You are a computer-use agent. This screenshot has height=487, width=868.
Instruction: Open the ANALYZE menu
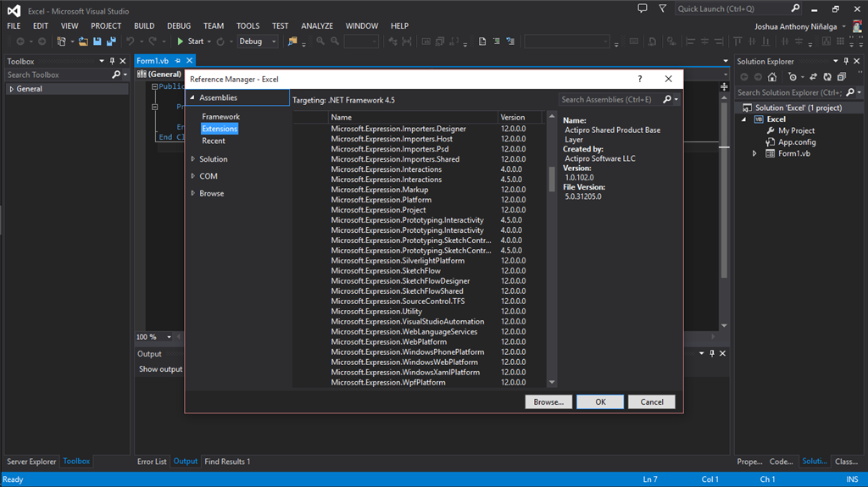pyautogui.click(x=317, y=26)
